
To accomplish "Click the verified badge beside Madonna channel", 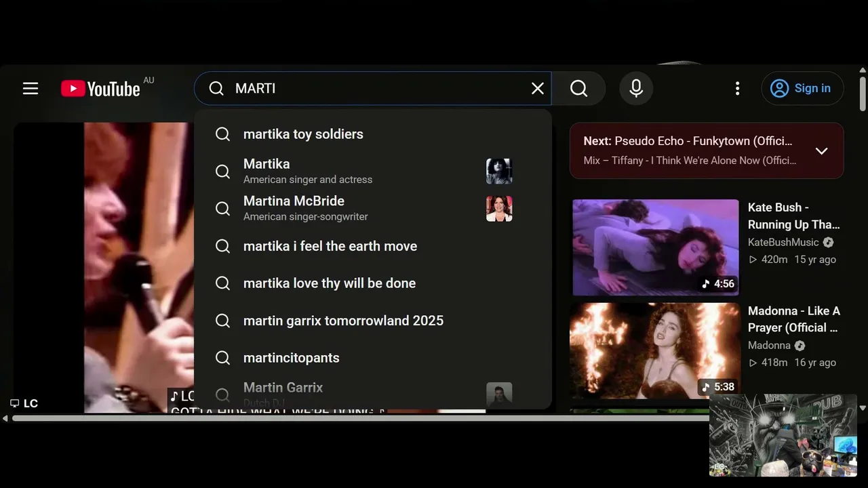I will [800, 346].
